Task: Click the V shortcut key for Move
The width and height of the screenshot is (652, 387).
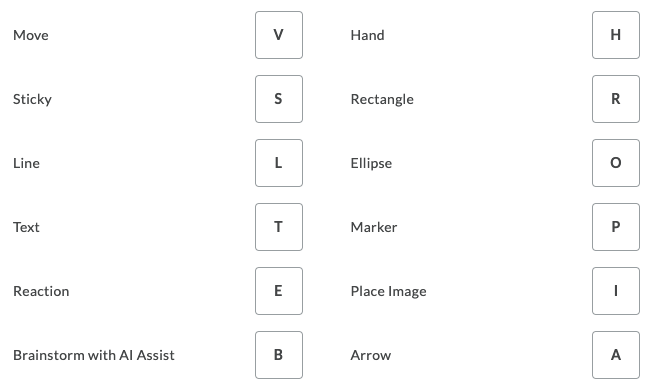Action: click(x=279, y=35)
